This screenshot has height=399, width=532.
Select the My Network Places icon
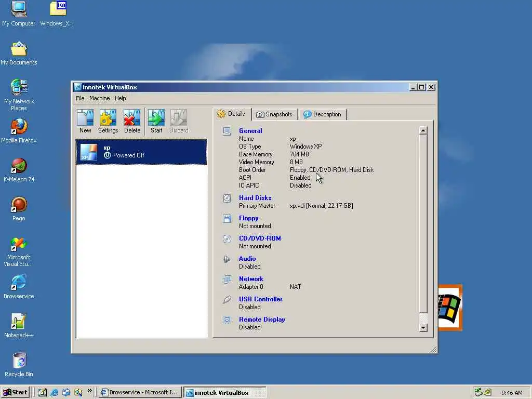[19, 95]
